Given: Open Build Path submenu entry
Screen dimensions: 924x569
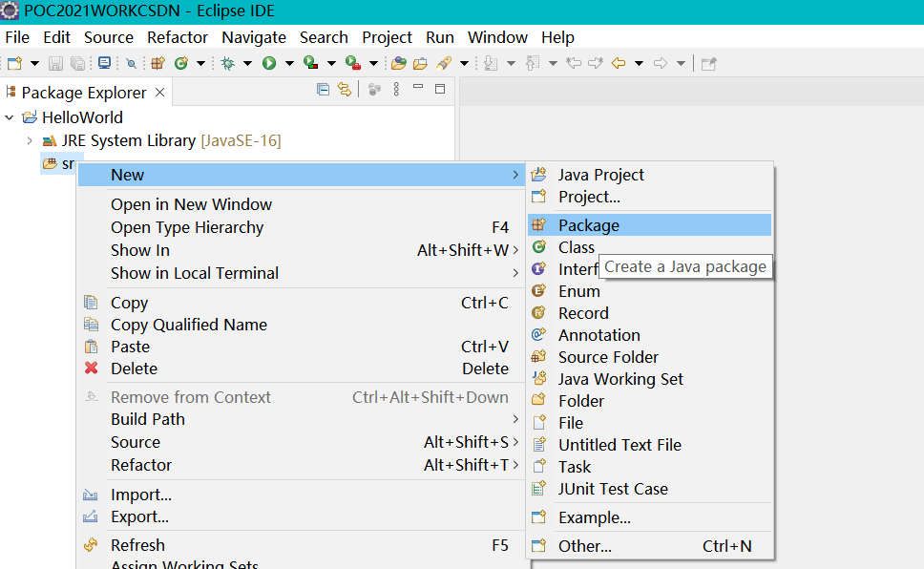Looking at the screenshot, I should pos(301,419).
